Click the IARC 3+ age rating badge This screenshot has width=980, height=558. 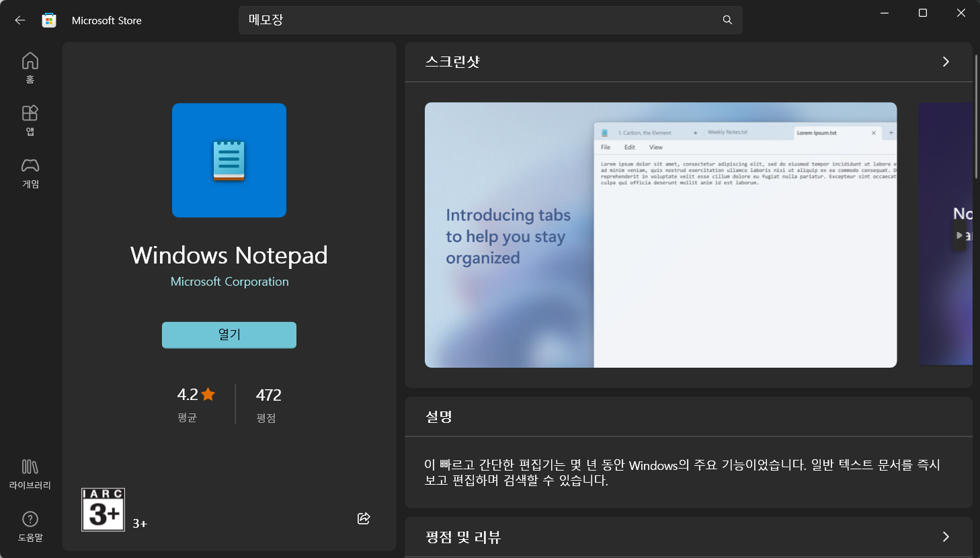pyautogui.click(x=102, y=510)
